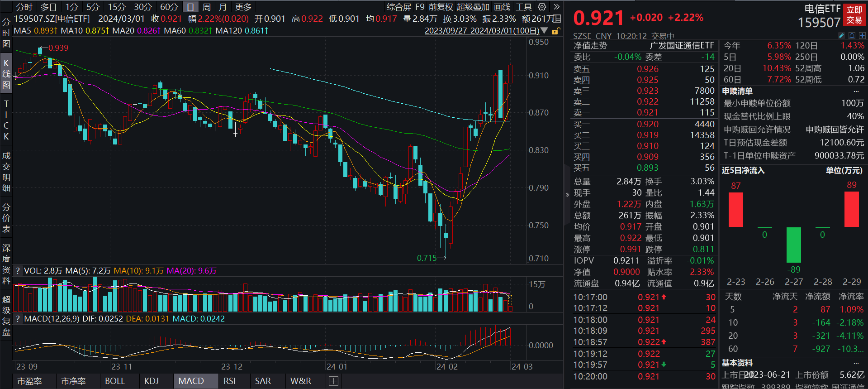Open F9 deep info
This screenshot has height=389, width=868.
(420, 7)
